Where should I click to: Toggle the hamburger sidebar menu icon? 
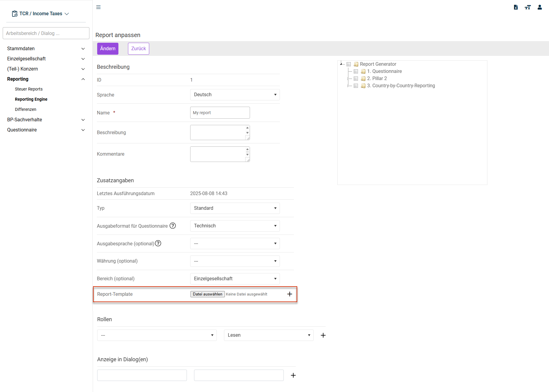pos(98,7)
